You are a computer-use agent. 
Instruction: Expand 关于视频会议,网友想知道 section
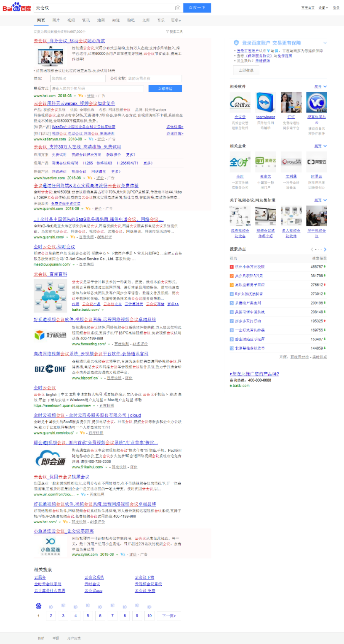pos(321,200)
